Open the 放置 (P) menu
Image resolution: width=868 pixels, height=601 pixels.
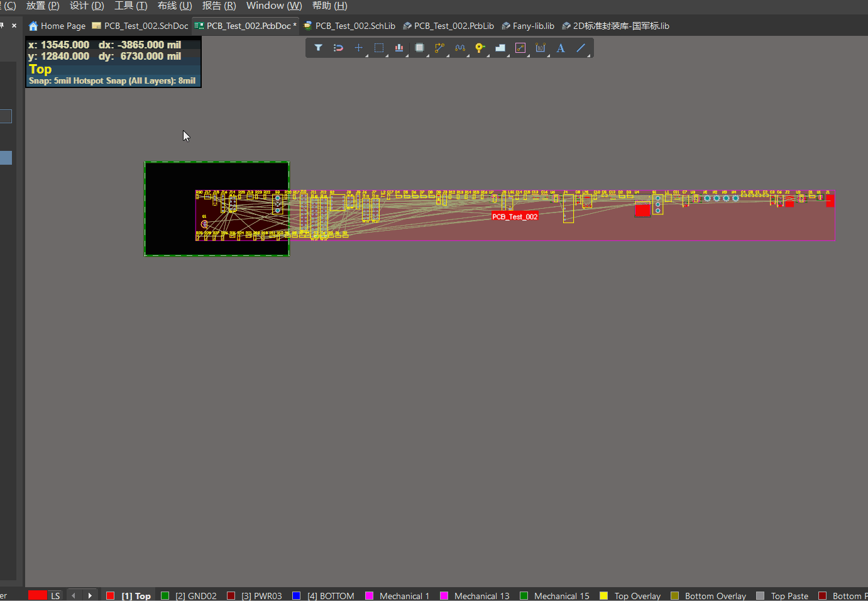click(x=43, y=6)
